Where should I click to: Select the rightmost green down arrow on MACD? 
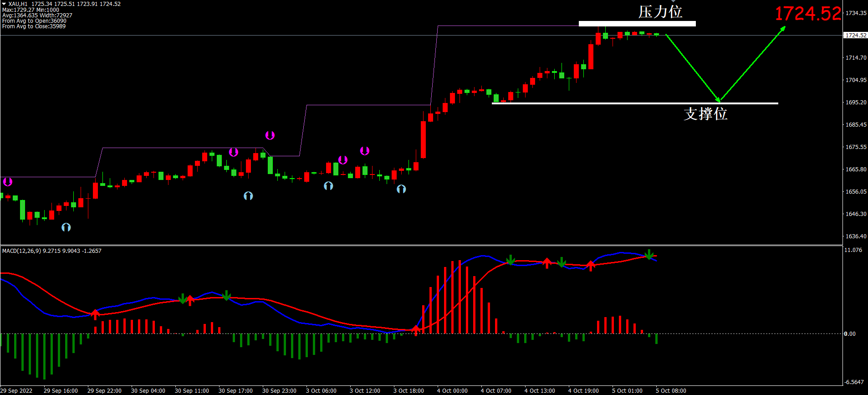click(x=649, y=254)
